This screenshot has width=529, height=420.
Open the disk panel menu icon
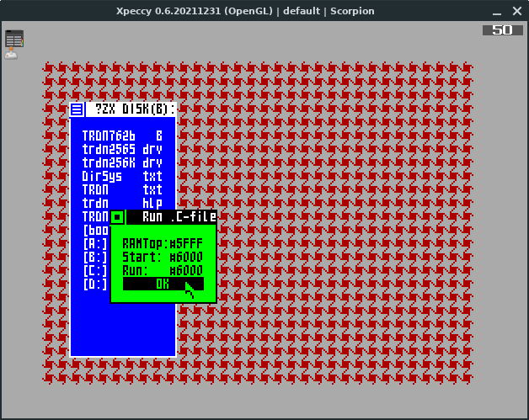pyautogui.click(x=77, y=109)
